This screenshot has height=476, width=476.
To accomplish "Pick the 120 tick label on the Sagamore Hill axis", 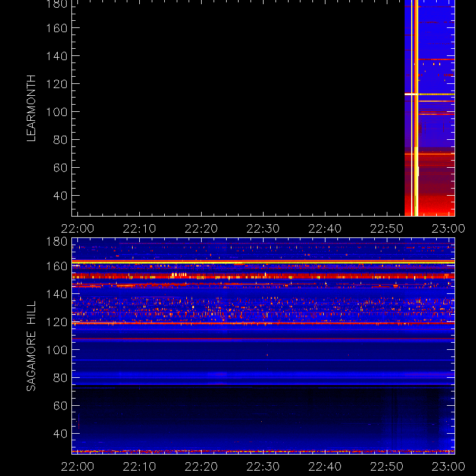I will (57, 322).
